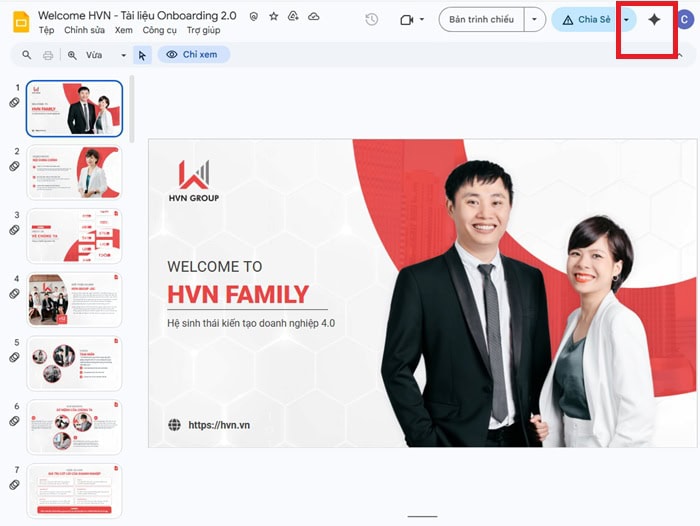Star the Welcome HVN document
The image size is (700, 526).
point(274,17)
